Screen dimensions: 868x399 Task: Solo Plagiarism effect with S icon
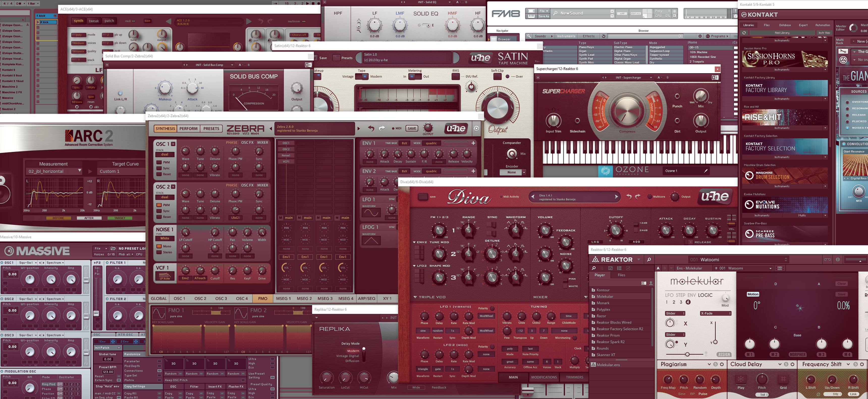click(x=716, y=364)
